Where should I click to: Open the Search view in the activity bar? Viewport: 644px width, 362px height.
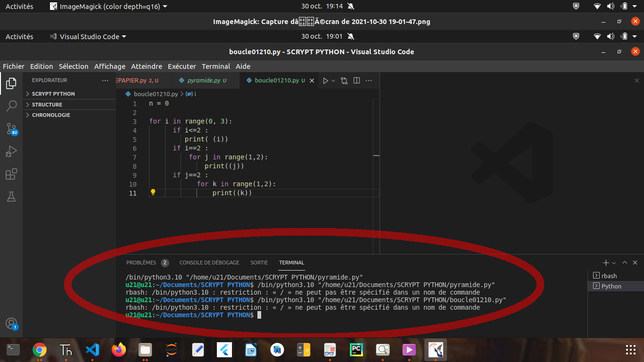coord(11,106)
